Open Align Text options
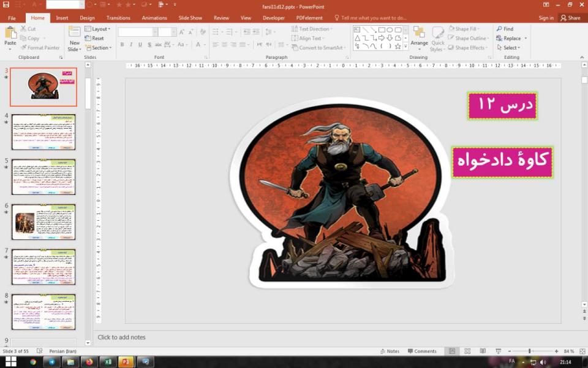This screenshot has height=368, width=588. (x=308, y=38)
